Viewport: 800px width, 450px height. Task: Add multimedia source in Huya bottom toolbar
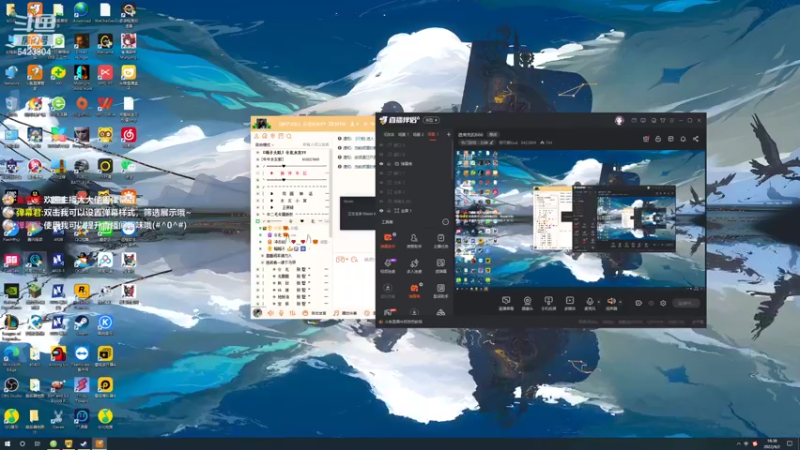(569, 303)
